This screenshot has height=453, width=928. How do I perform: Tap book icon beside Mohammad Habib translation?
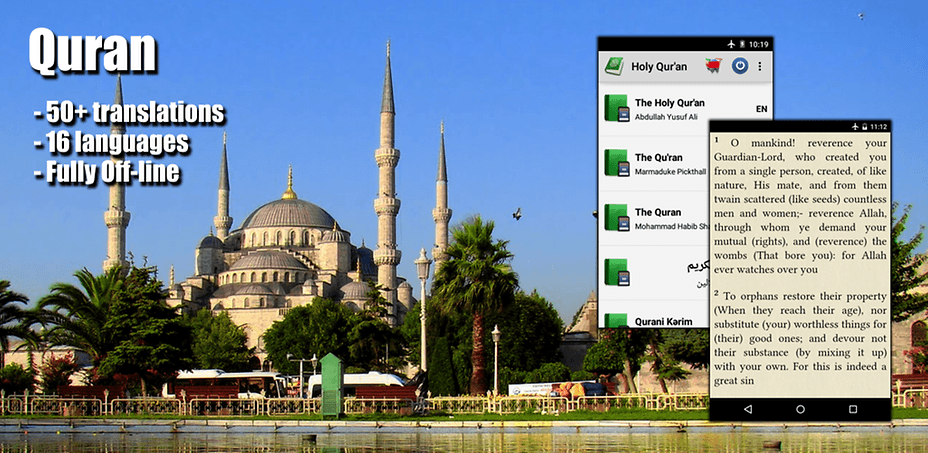(x=616, y=217)
